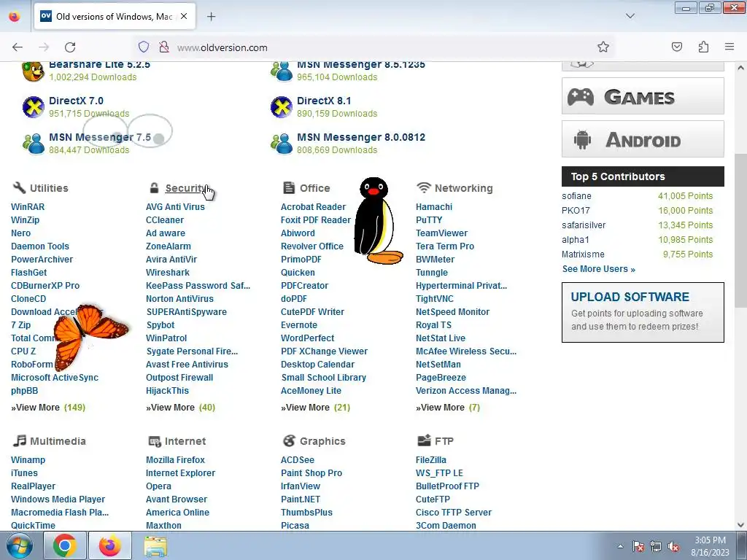Image resolution: width=747 pixels, height=560 pixels.
Task: Open the Paint.NET link
Action: 300,499
